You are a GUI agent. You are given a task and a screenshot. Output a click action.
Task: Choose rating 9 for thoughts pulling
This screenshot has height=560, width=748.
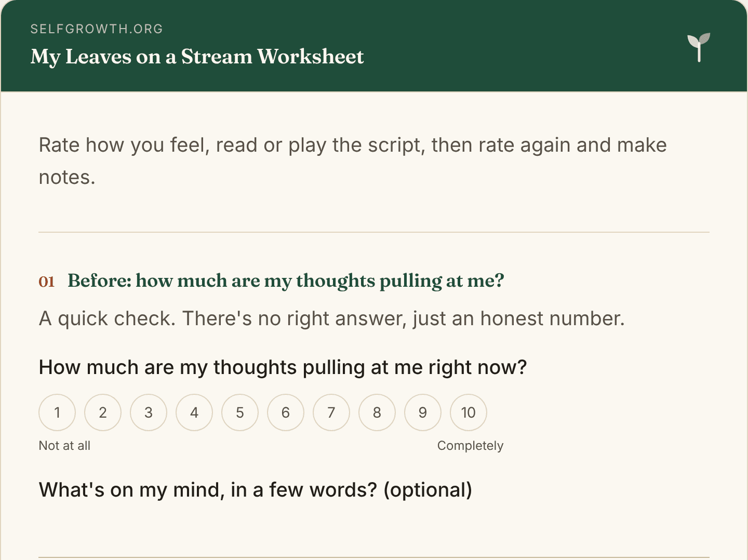pos(423,412)
